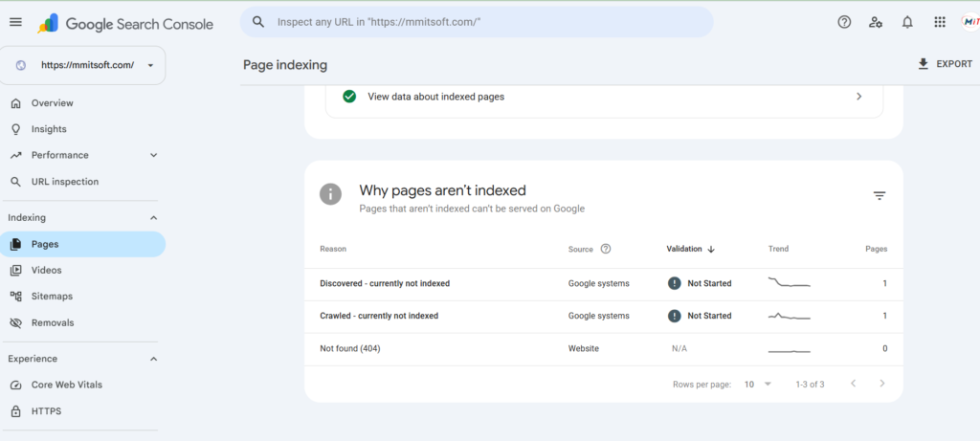Open Discovered - currently not indexed row
The image size is (980, 441).
(604, 283)
